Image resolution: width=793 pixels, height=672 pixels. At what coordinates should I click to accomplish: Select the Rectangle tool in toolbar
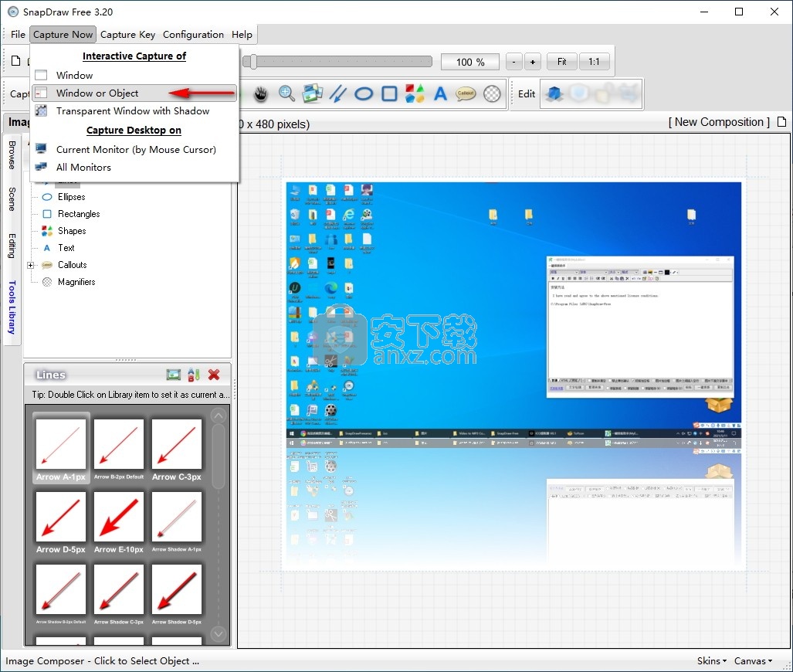tap(389, 93)
